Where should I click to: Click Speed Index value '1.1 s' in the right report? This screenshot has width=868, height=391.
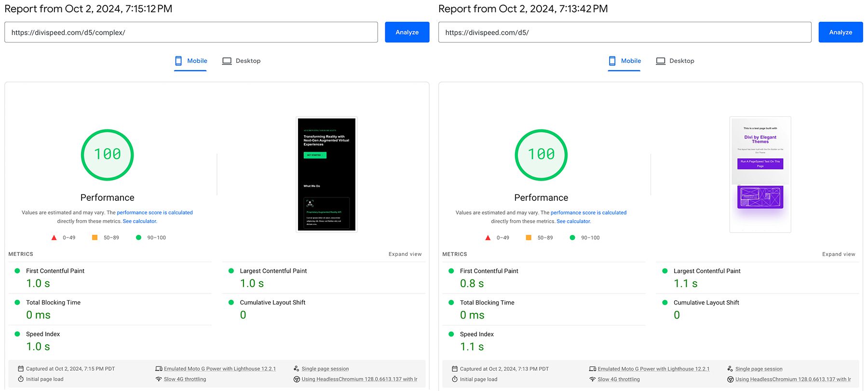472,347
